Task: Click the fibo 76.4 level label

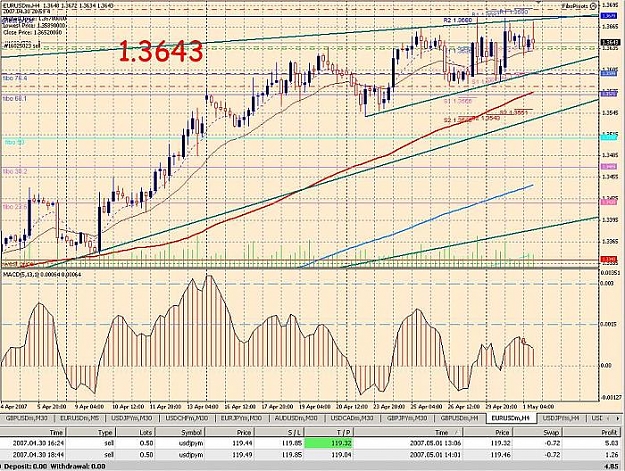Action: pyautogui.click(x=15, y=78)
